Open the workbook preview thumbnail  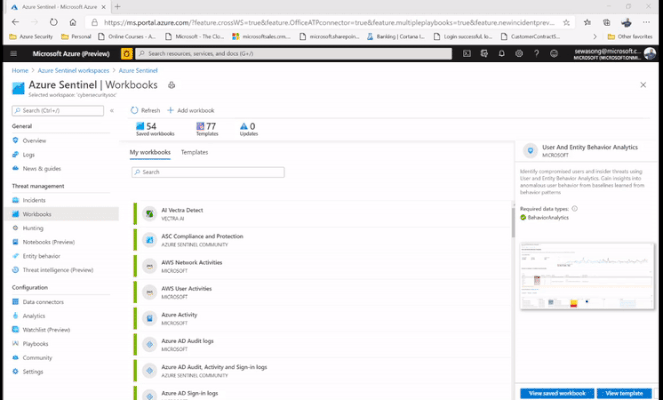point(587,276)
